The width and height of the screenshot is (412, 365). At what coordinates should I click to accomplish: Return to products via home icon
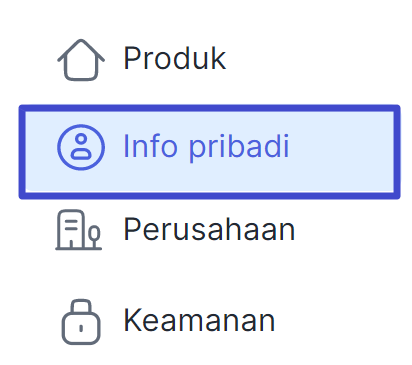[x=81, y=60]
